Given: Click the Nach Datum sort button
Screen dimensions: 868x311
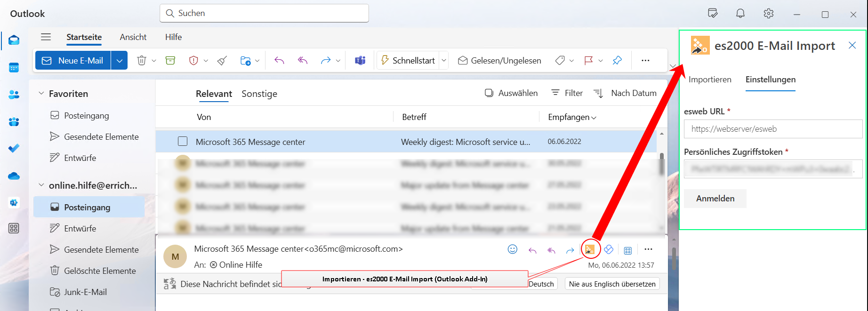Looking at the screenshot, I should 625,93.
